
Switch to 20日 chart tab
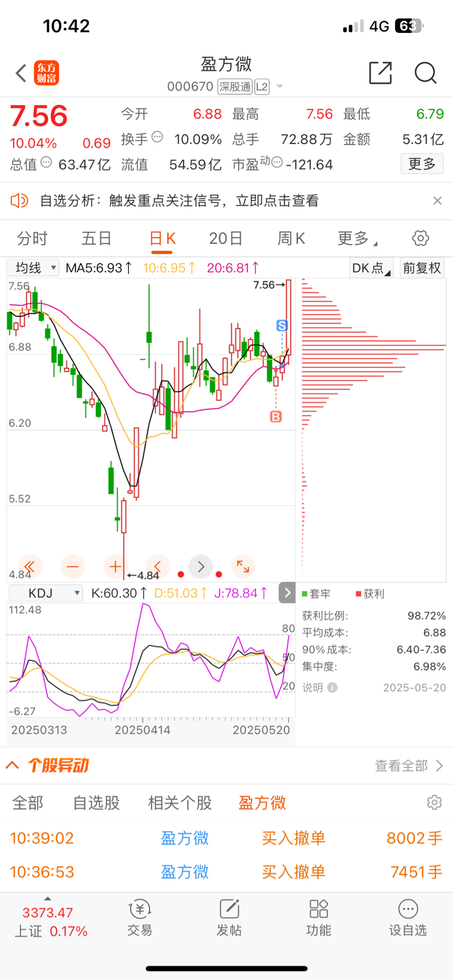[226, 238]
